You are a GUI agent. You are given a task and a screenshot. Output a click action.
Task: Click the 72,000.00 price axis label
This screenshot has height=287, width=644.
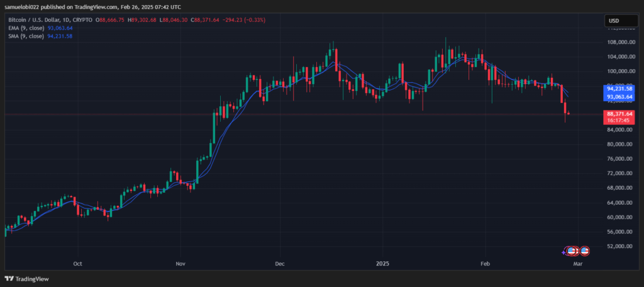point(619,173)
